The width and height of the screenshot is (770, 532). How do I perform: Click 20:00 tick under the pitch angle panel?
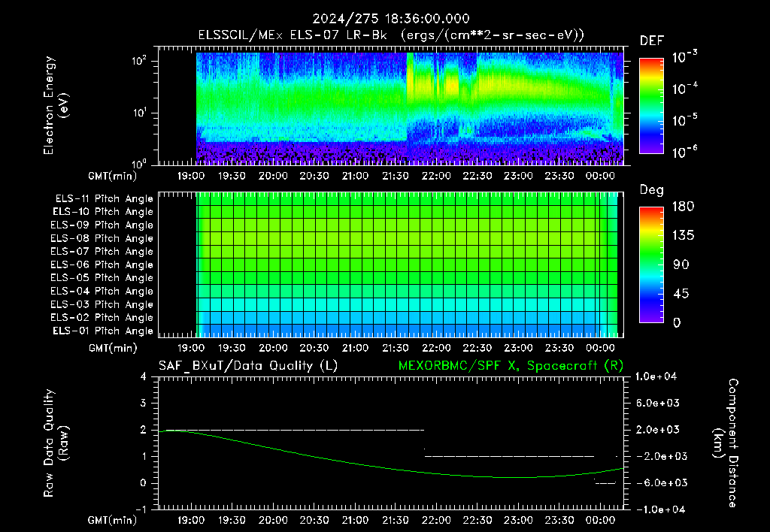point(273,348)
